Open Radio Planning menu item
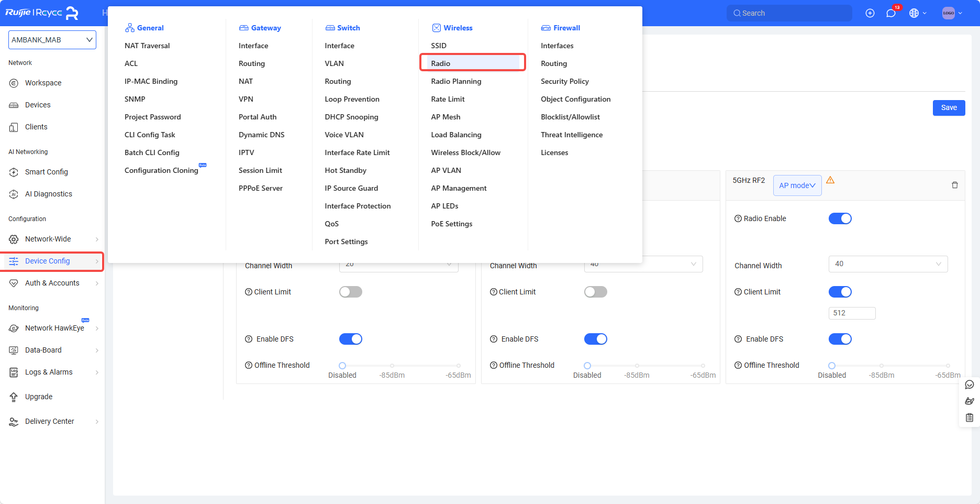This screenshot has height=504, width=980. 456,81
